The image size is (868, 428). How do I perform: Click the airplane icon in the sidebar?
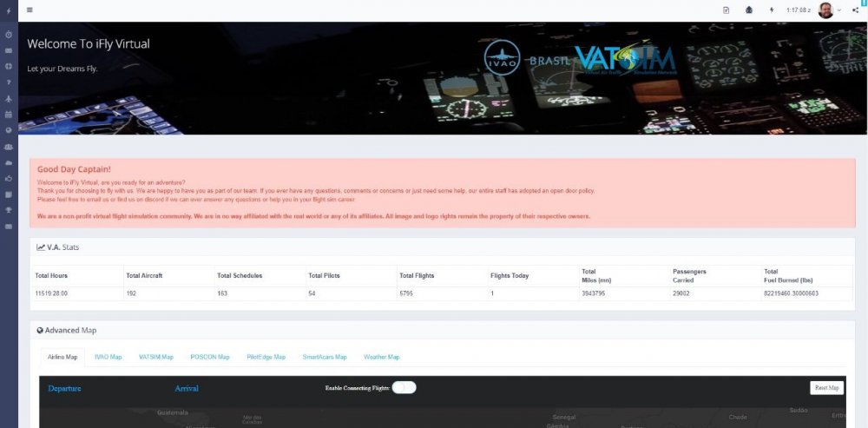[8, 98]
